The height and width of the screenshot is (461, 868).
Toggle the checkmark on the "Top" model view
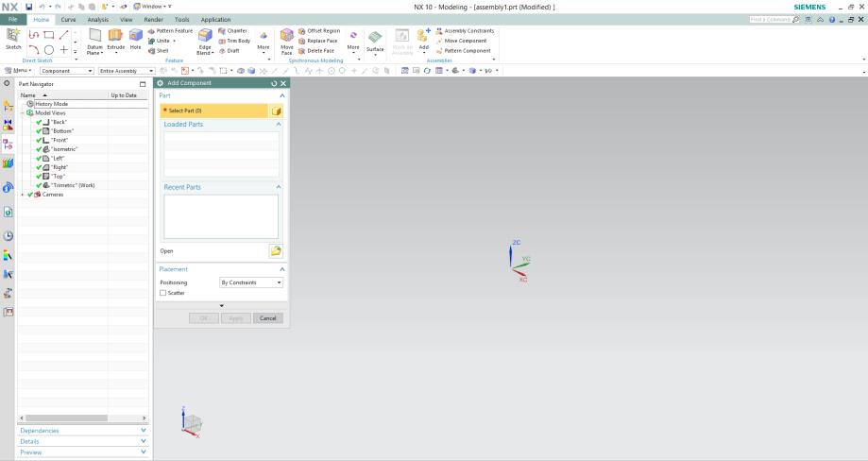coord(39,176)
